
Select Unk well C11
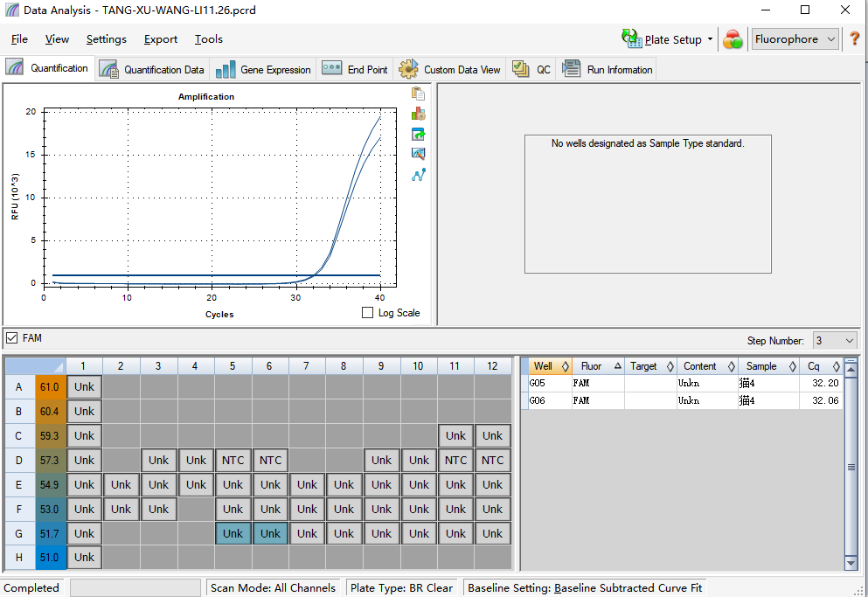(455, 436)
